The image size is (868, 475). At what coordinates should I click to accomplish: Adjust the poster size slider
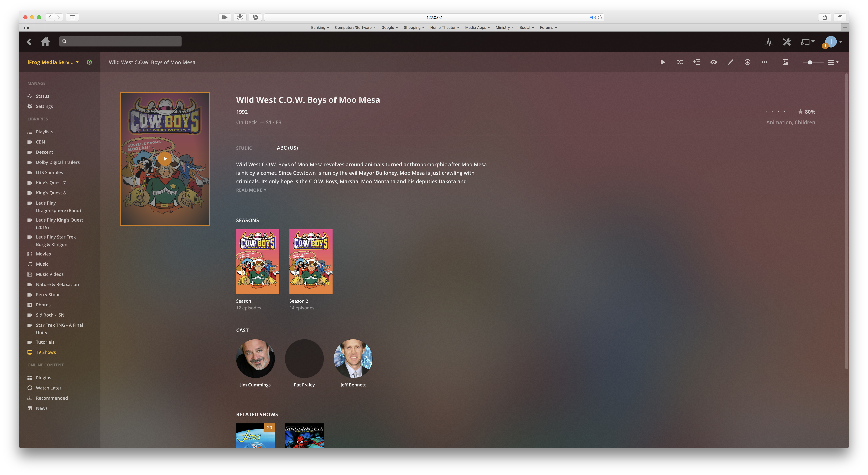point(810,62)
